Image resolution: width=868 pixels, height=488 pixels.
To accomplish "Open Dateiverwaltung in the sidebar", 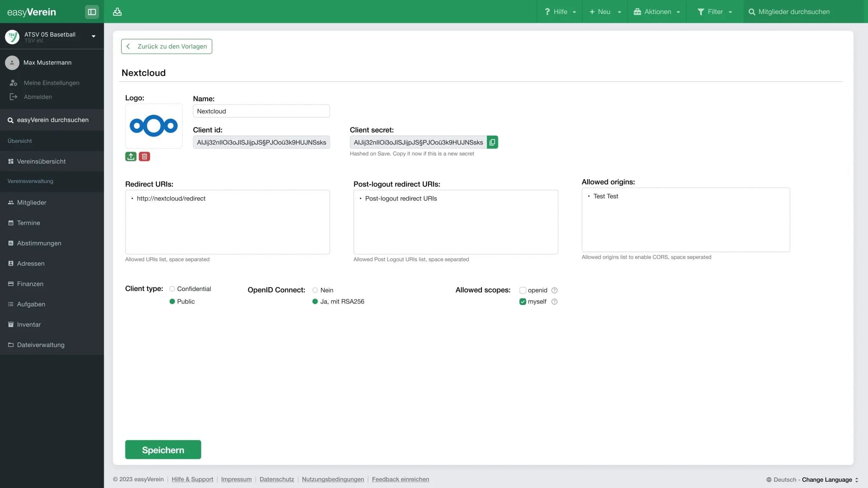I will click(x=52, y=345).
